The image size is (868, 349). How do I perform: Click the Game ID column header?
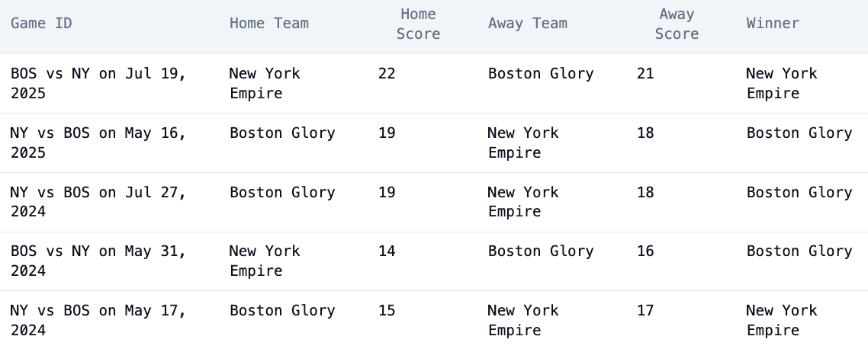tap(41, 24)
